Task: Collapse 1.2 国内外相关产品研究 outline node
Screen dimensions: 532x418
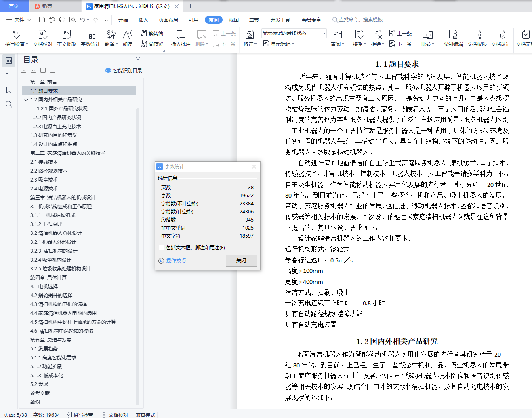Action: [x=26, y=100]
